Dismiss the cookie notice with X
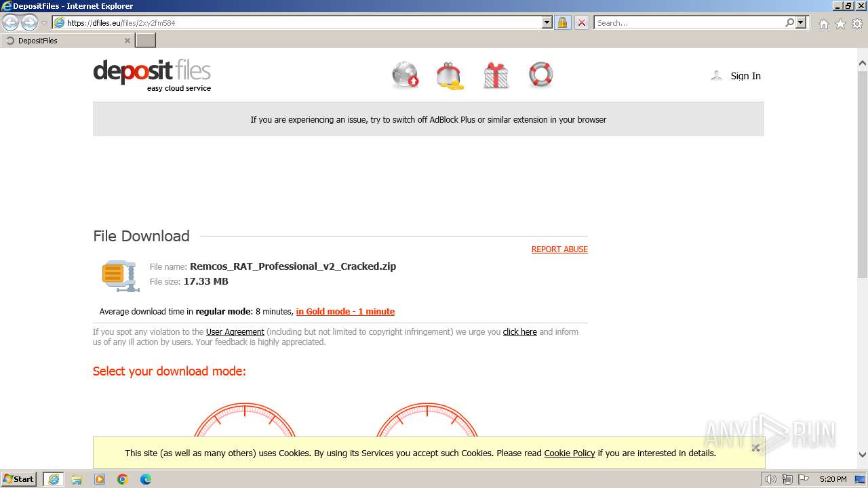The width and height of the screenshot is (868, 488). coord(755,447)
